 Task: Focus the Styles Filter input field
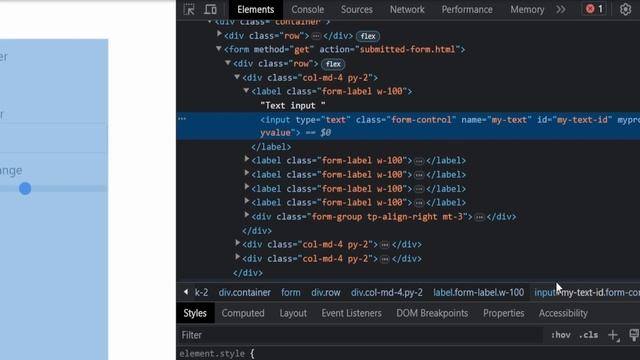(x=361, y=335)
